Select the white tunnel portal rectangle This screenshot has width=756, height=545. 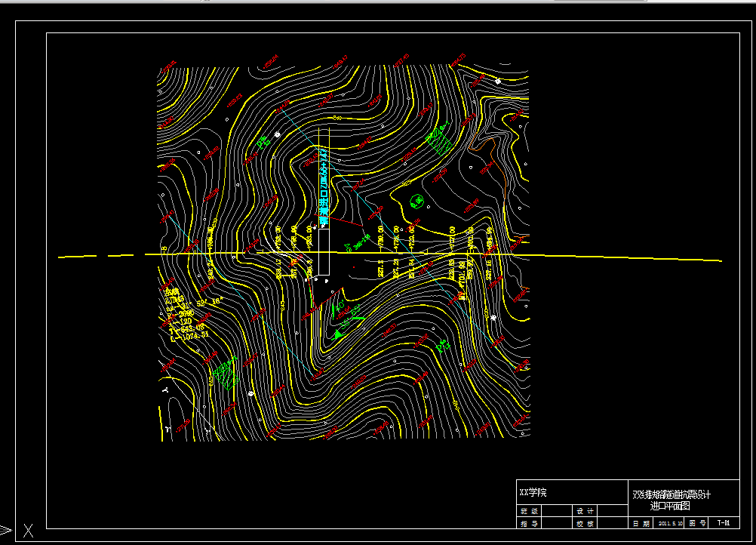click(324, 252)
